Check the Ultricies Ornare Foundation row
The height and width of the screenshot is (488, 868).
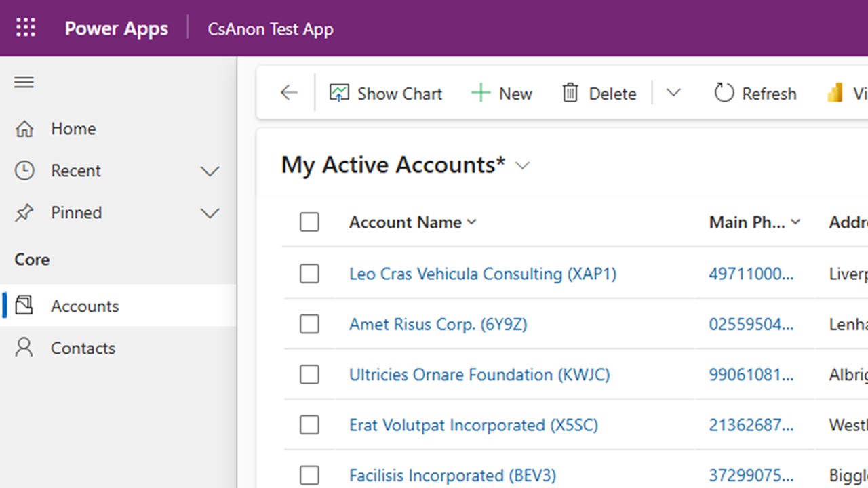[309, 374]
